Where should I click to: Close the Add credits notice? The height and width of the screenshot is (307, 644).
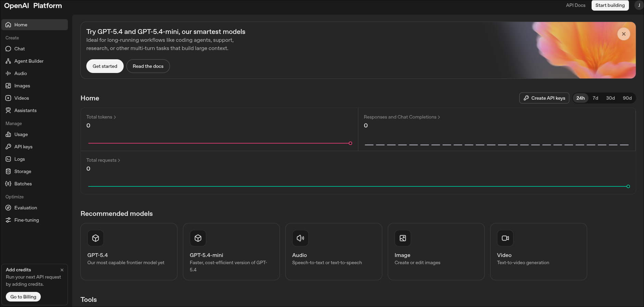(62, 270)
